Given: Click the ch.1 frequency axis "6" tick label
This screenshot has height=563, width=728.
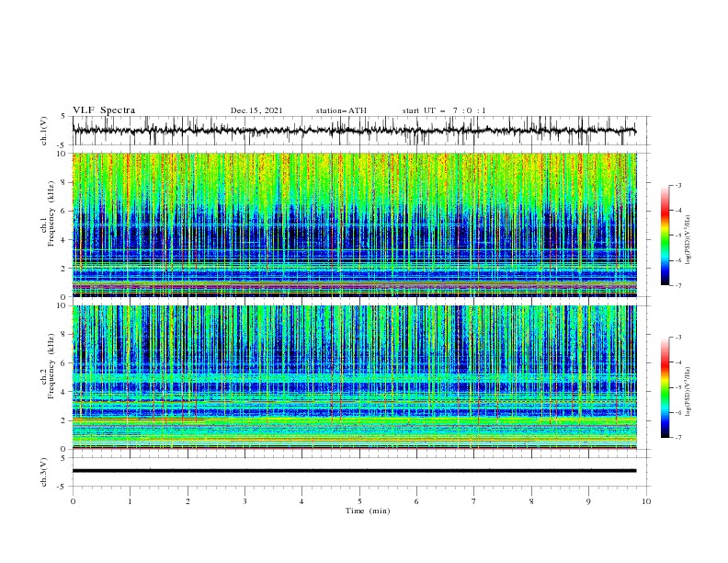Looking at the screenshot, I should click(x=63, y=211).
